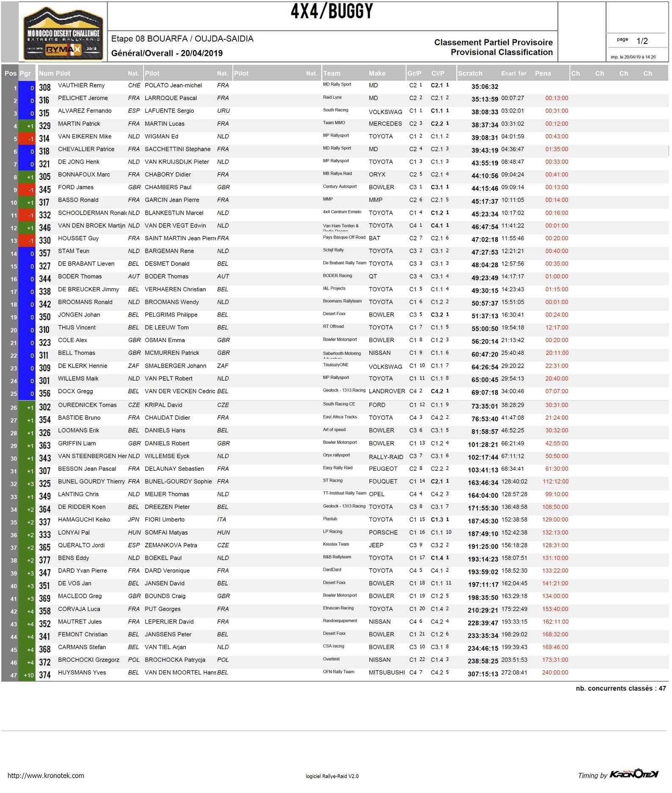Click make NISSAN for car 311
The image size is (672, 793).
pos(379,353)
